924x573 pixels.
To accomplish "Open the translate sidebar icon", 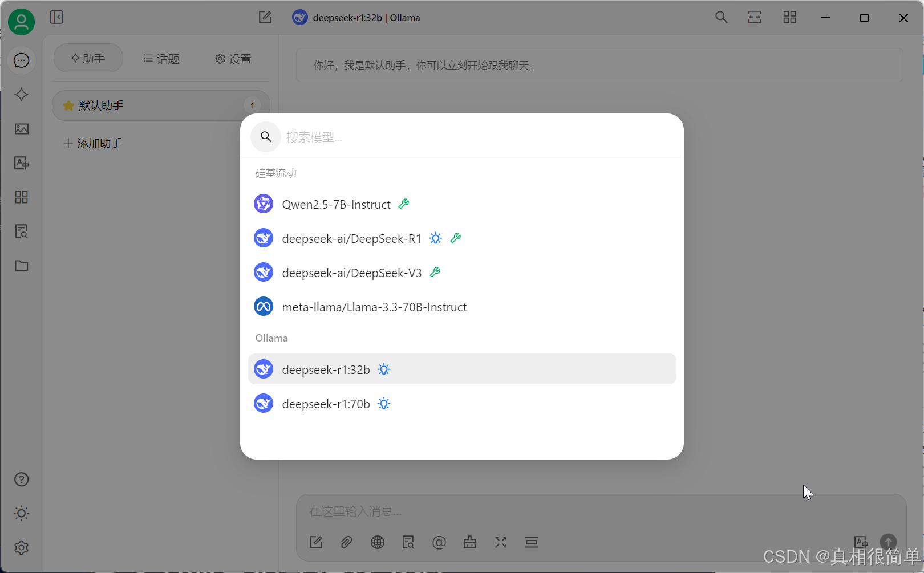I will (22, 163).
